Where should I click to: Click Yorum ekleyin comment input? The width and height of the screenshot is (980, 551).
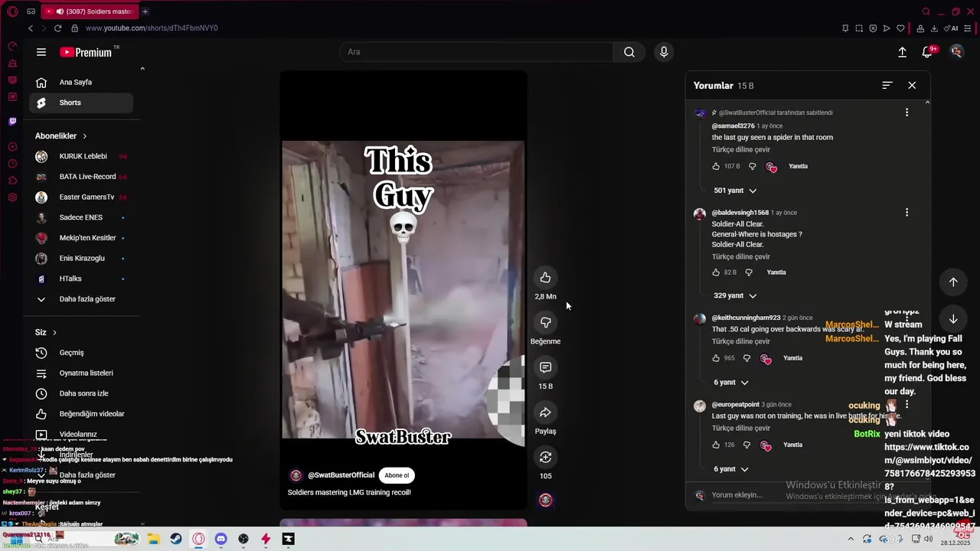tap(737, 495)
